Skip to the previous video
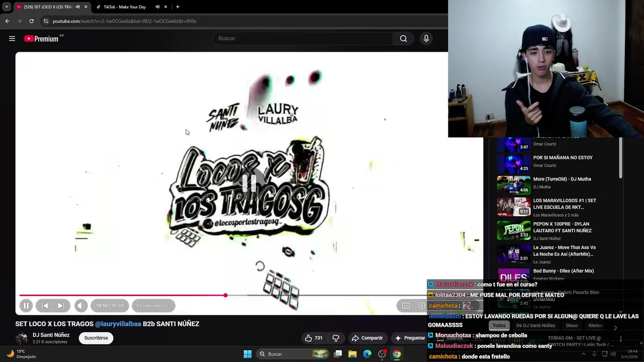The image size is (644, 362). pyautogui.click(x=45, y=305)
